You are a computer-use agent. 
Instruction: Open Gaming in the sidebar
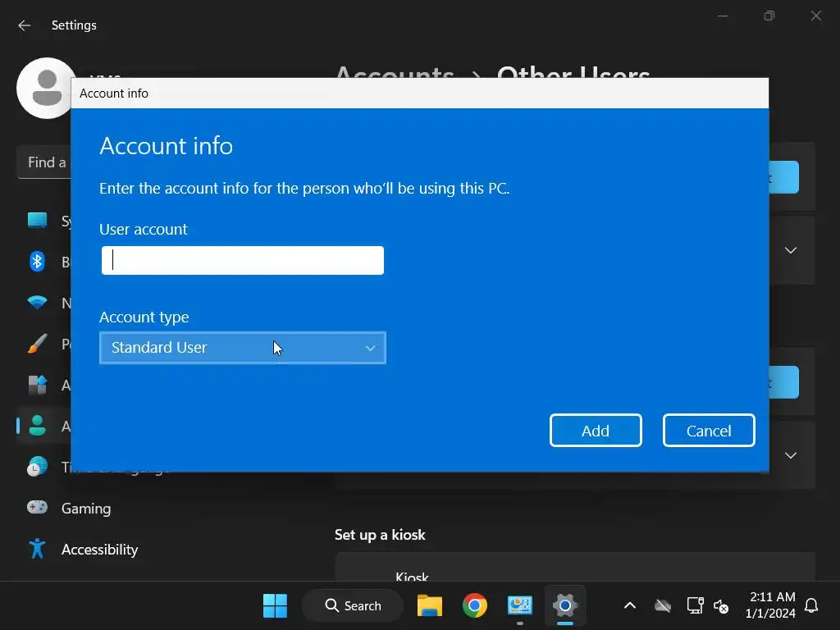point(85,509)
